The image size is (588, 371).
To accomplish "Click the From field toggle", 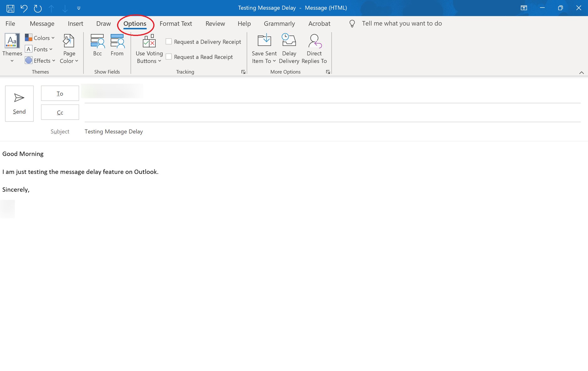I will click(x=117, y=46).
